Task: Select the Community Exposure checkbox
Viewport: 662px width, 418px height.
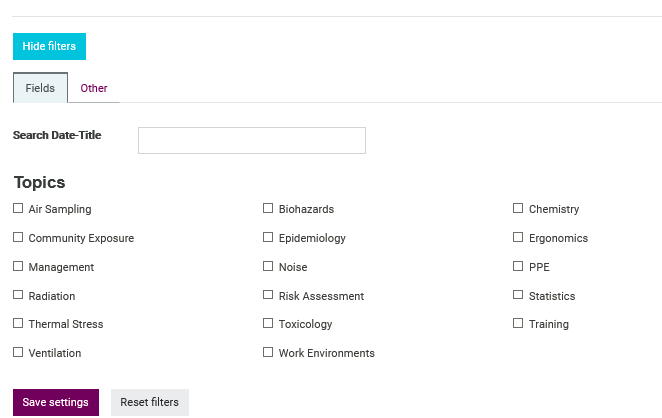Action: (18, 237)
